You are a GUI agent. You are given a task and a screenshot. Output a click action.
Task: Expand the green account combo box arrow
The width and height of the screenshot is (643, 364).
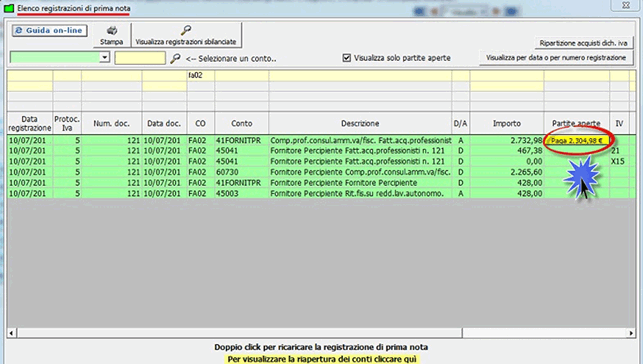105,57
